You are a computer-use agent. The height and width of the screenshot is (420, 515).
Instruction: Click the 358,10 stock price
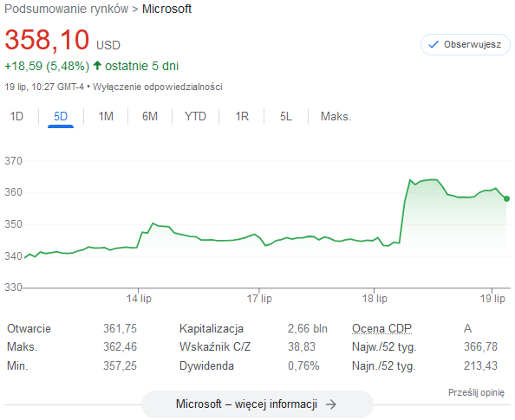[47, 40]
